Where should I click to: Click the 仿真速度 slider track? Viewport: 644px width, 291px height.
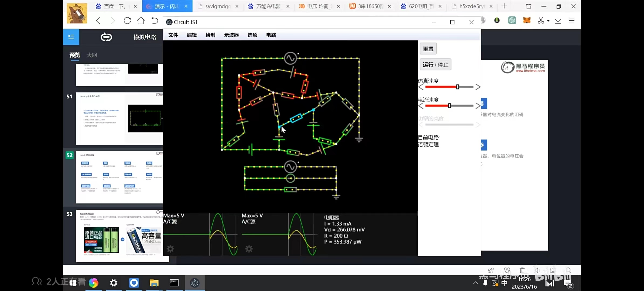pyautogui.click(x=442, y=87)
